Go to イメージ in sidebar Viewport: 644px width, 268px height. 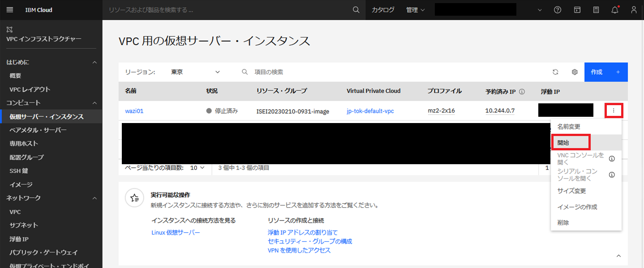[21, 184]
